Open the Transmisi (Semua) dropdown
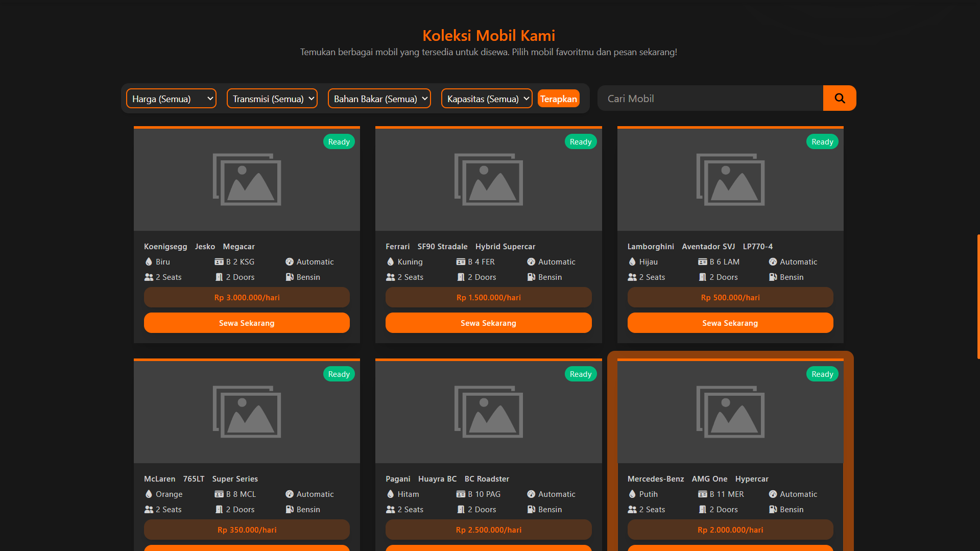 point(272,98)
